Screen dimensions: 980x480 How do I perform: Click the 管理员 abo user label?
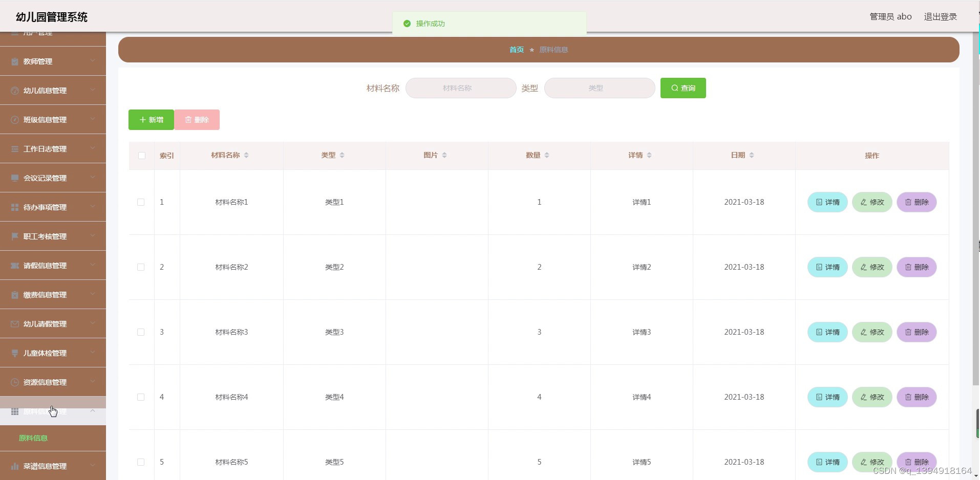pos(890,17)
